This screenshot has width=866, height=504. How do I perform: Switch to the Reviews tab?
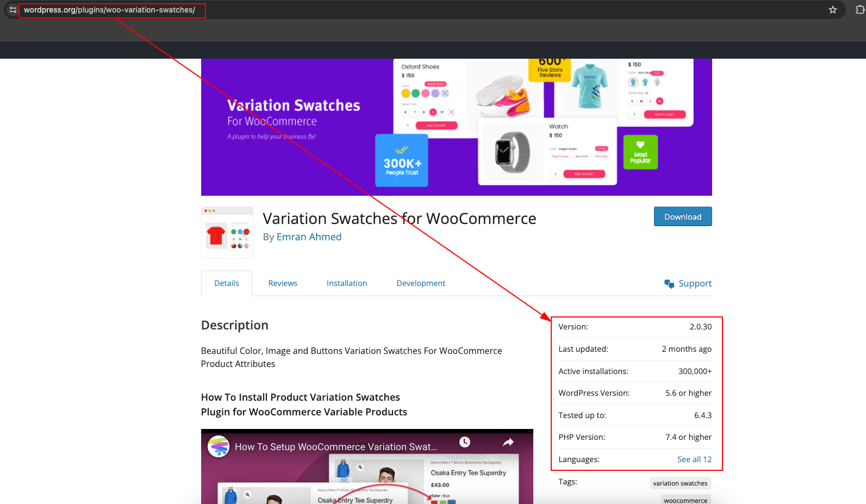pyautogui.click(x=283, y=283)
